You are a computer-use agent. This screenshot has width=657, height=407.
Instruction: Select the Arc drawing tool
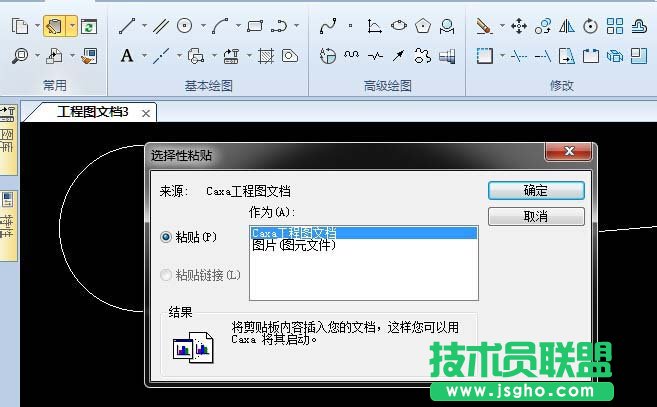pyautogui.click(x=220, y=26)
